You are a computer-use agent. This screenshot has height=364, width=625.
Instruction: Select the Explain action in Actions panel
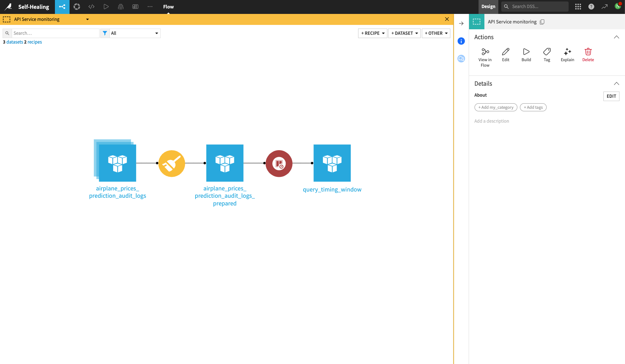coord(567,55)
